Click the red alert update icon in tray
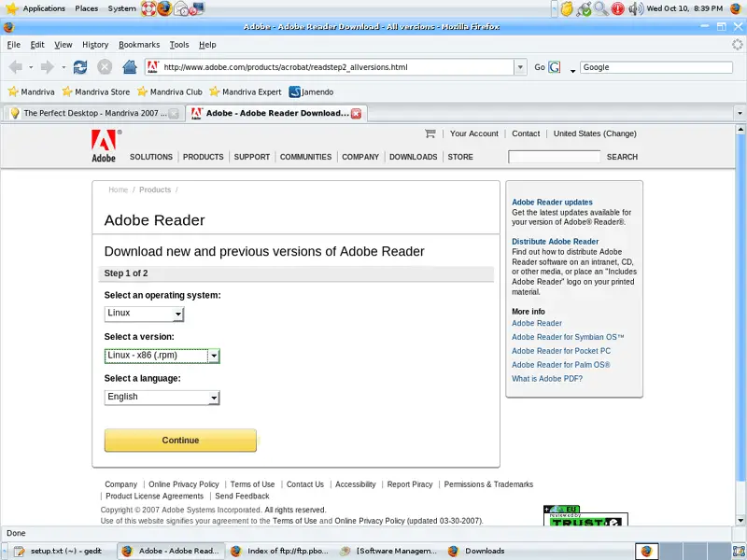Image resolution: width=747 pixels, height=560 pixels. coord(617,8)
